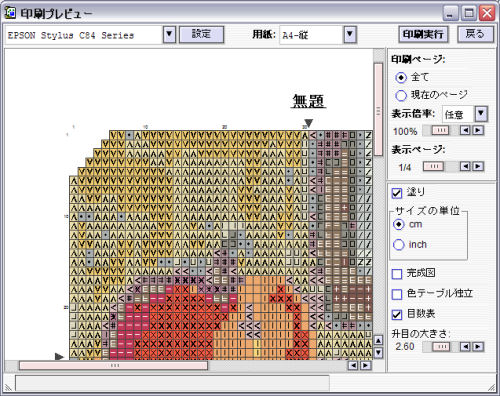Click the preview horizontal scroll right arrow
The image size is (500, 396).
(366, 366)
